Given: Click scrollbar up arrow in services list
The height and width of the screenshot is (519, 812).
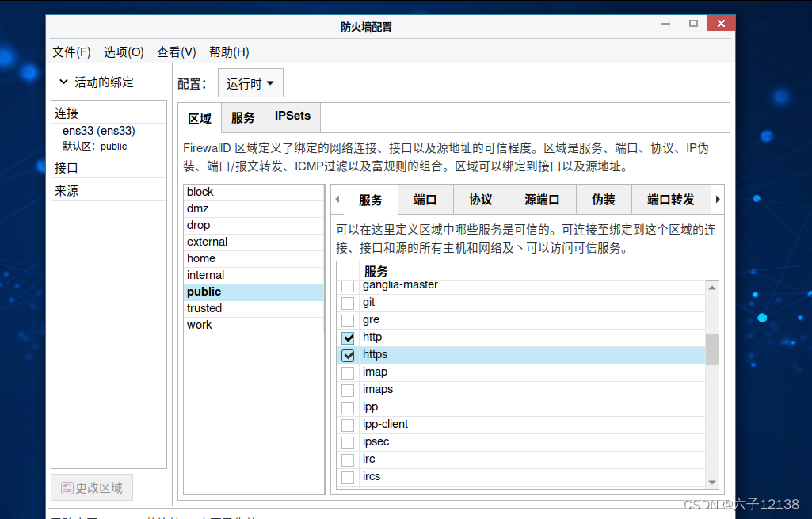Looking at the screenshot, I should pos(712,288).
